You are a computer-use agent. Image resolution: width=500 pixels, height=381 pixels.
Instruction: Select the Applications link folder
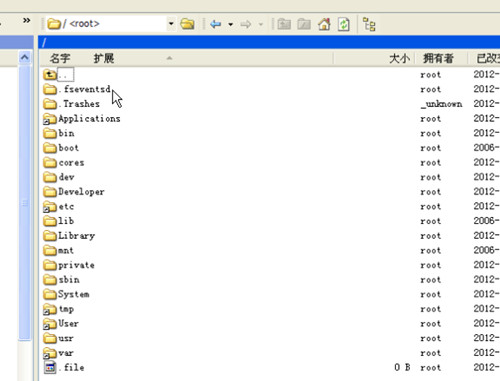(x=82, y=119)
